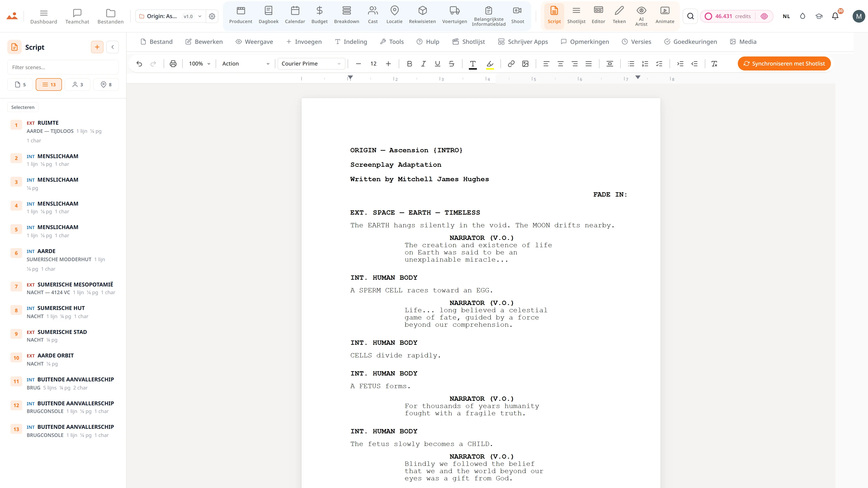Open the Breakdown module
Viewport: 868px width, 488px height.
(x=346, y=16)
